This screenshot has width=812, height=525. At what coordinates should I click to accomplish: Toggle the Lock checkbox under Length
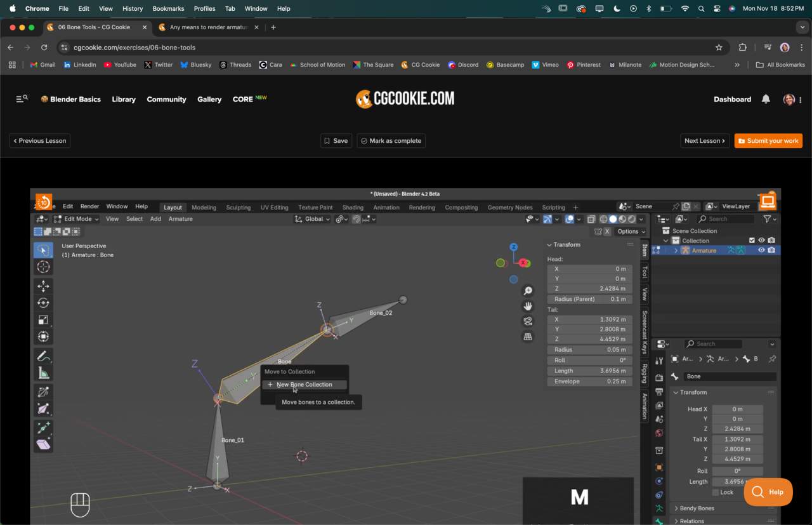pyautogui.click(x=716, y=492)
